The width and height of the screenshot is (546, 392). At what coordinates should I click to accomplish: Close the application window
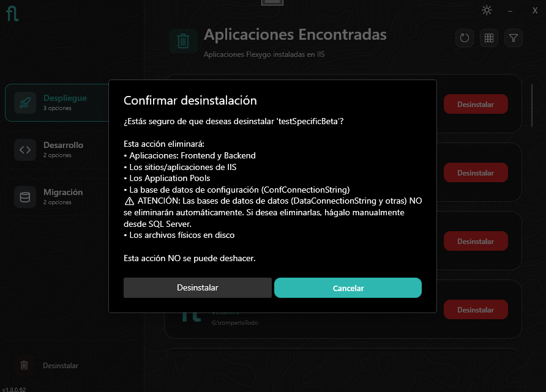535,11
